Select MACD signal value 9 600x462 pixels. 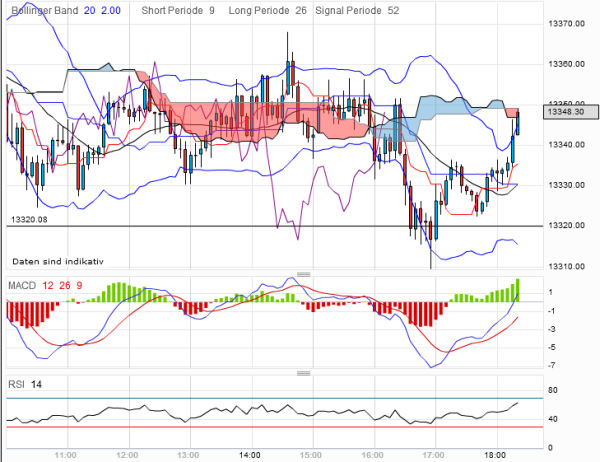click(79, 286)
